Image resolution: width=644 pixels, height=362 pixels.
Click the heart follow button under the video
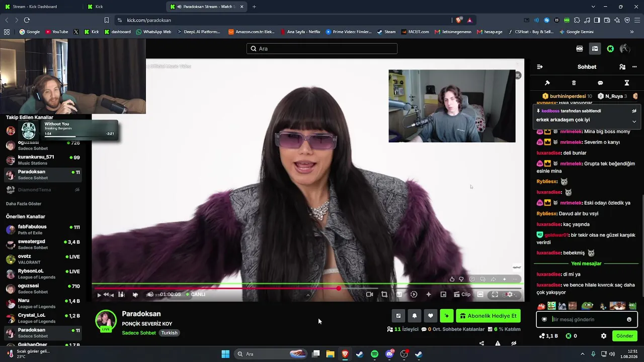pyautogui.click(x=430, y=316)
